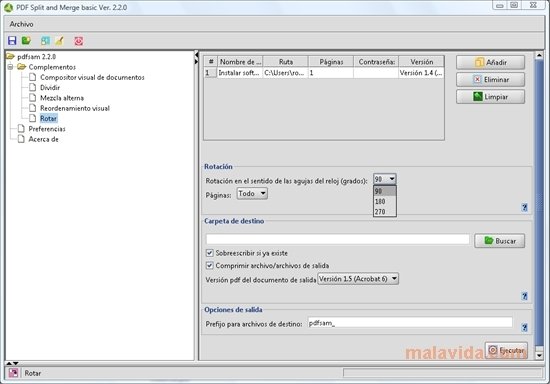Viewport: 550px width, 384px height.
Task: Open the Versión pdf output dropdown
Action: 358,279
